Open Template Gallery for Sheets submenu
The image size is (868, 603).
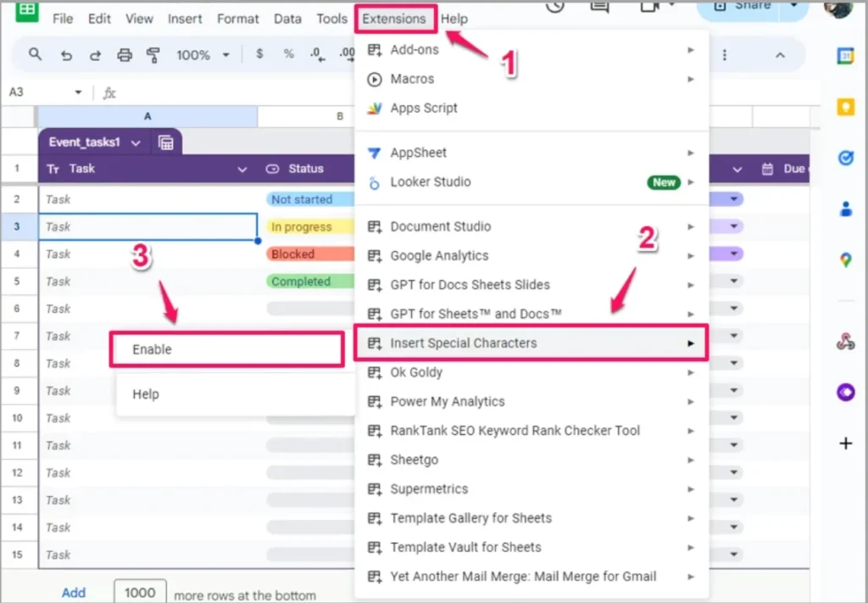[531, 517]
